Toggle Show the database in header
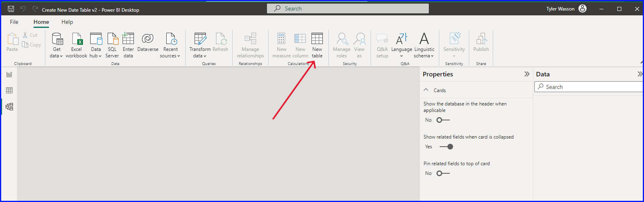This screenshot has width=644, height=202. (x=443, y=120)
